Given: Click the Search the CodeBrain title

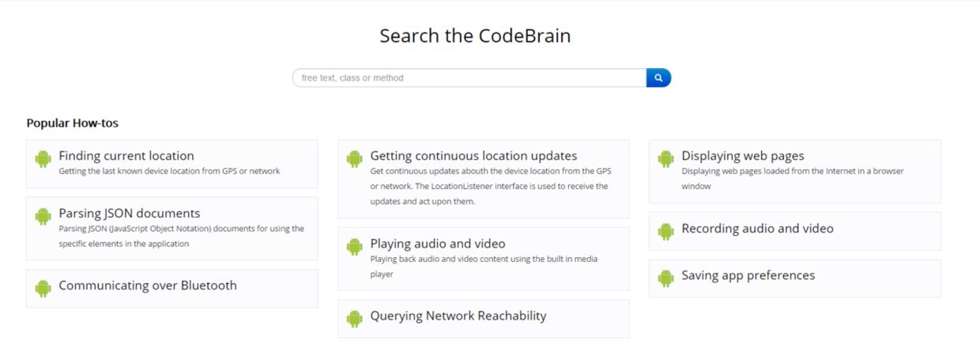Looking at the screenshot, I should click(x=475, y=36).
